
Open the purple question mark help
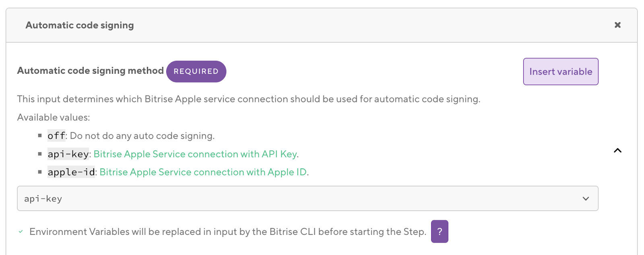pos(440,232)
